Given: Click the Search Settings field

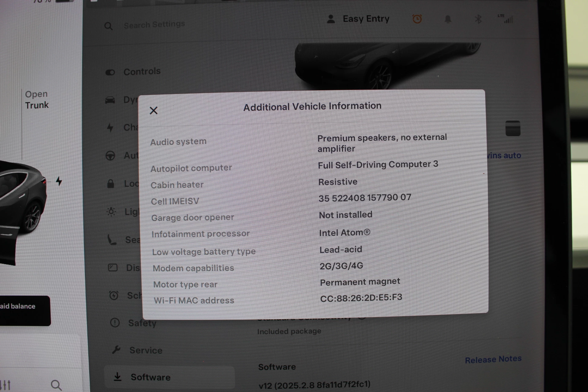Looking at the screenshot, I should point(154,24).
